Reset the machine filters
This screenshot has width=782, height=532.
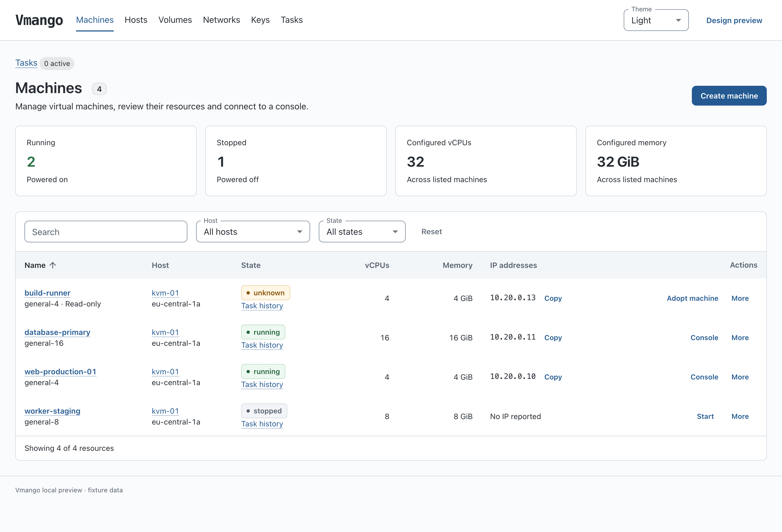[x=431, y=232]
